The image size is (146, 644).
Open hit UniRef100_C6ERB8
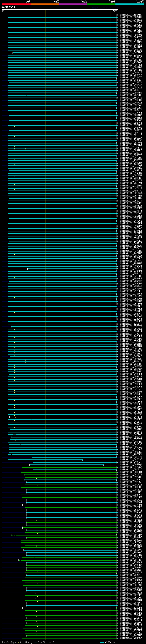pos(131,53)
